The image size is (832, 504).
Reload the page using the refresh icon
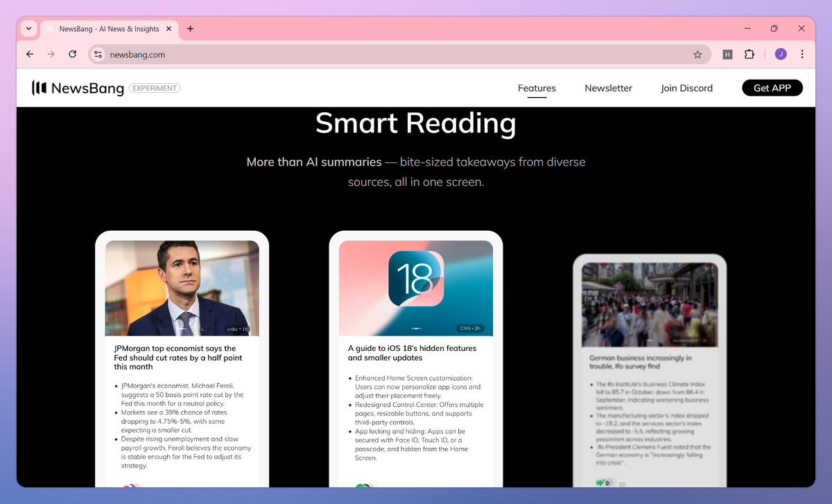tap(72, 53)
